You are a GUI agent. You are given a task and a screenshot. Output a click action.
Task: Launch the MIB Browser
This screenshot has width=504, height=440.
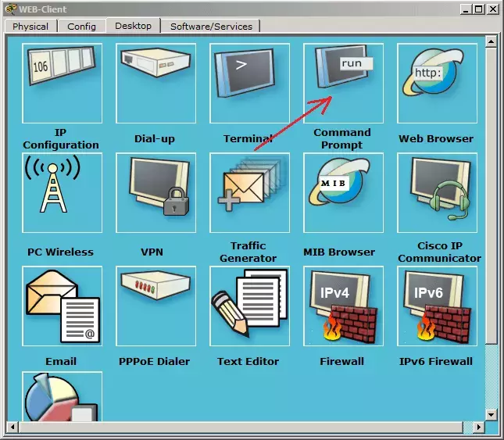[x=343, y=192]
